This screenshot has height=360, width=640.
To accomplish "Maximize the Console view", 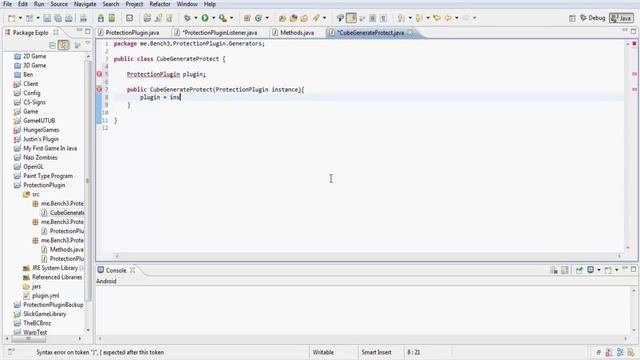I will click(633, 269).
